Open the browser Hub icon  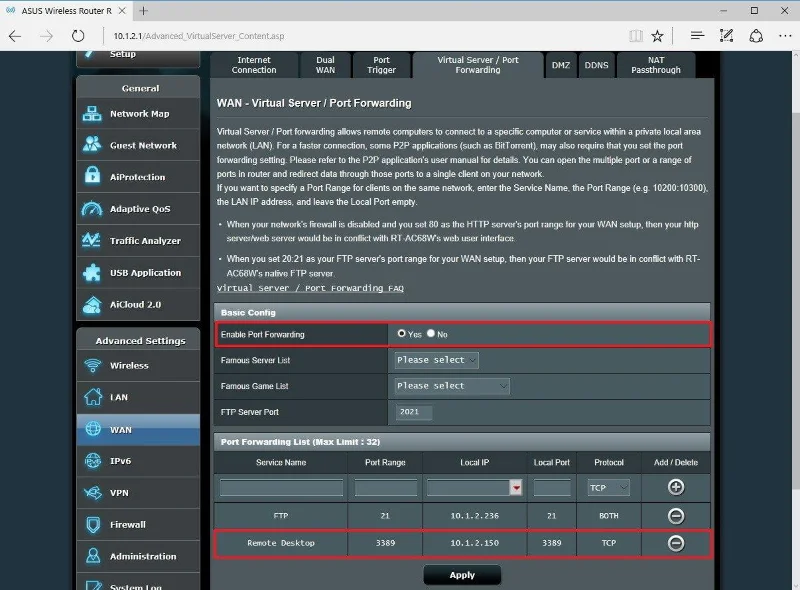(x=697, y=36)
